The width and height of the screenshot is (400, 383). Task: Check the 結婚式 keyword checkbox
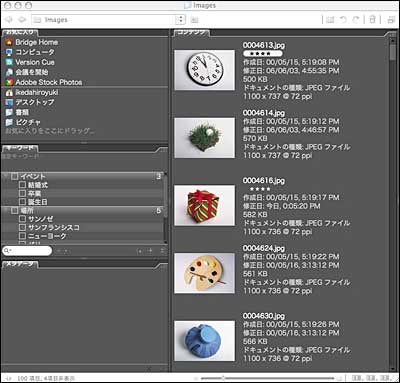(x=22, y=185)
